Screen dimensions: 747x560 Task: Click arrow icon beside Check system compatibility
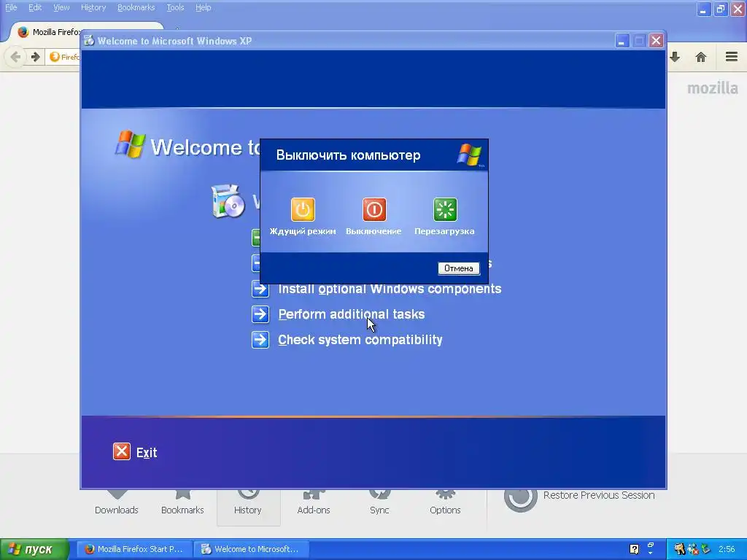[260, 340]
